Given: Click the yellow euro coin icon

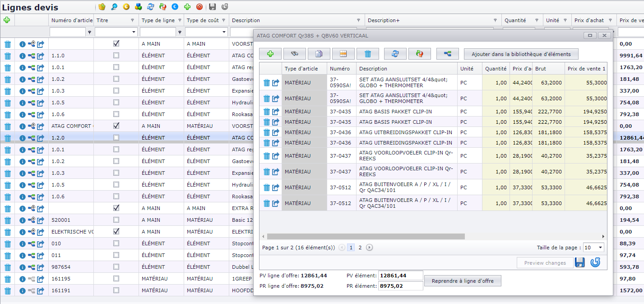Looking at the screenshot, I should tap(126, 7).
